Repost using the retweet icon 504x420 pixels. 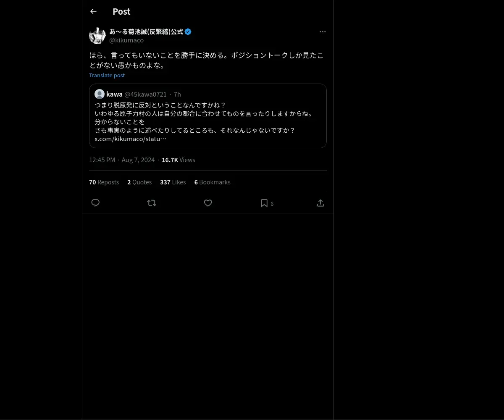pyautogui.click(x=152, y=203)
